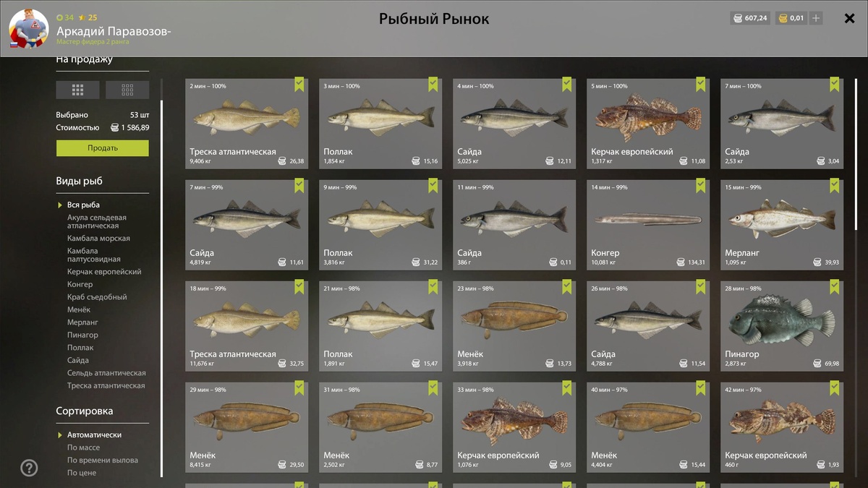Uncheck the Конгер 10,081 кг selection mark
Image resolution: width=868 pixels, height=488 pixels.
[700, 186]
